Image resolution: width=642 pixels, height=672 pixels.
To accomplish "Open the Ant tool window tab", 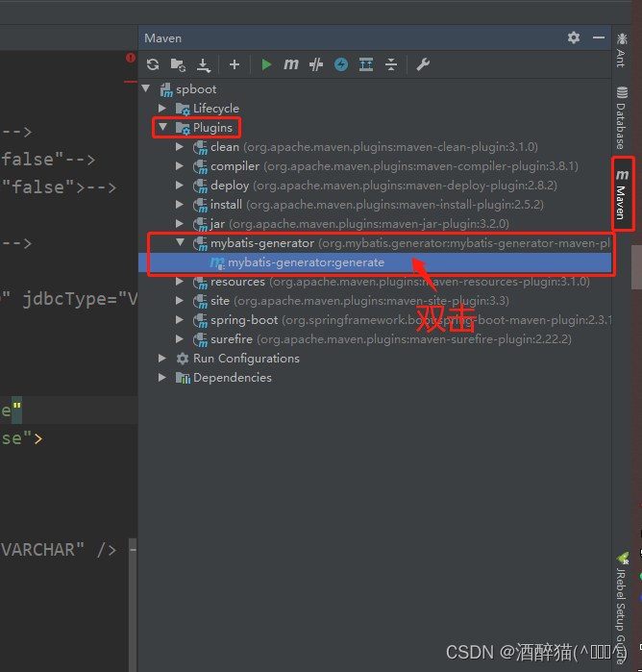I will click(x=622, y=50).
